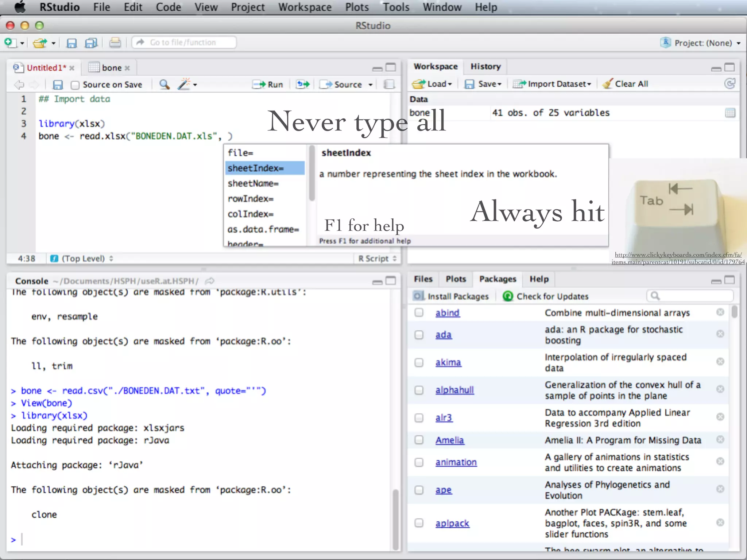Open the aplpack package link
The height and width of the screenshot is (560, 747).
pos(452,523)
